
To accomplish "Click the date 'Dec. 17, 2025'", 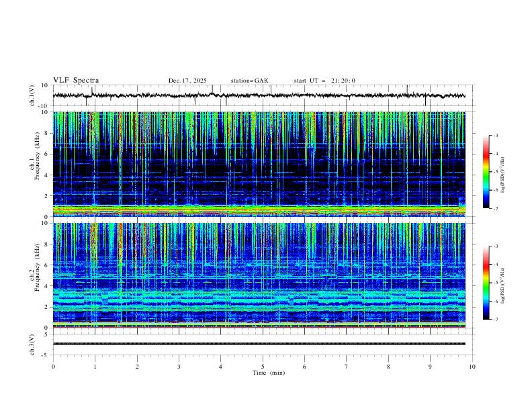I will point(187,81).
